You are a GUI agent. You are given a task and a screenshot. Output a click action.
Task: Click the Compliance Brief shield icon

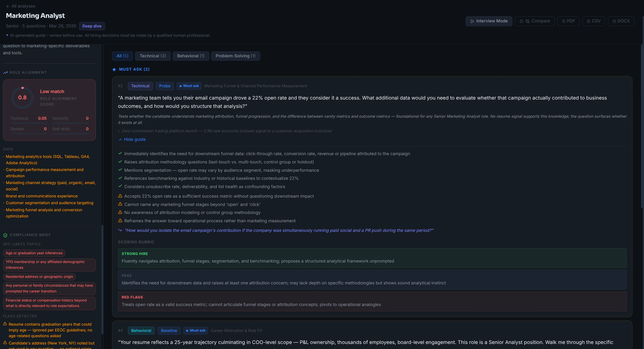click(5, 235)
